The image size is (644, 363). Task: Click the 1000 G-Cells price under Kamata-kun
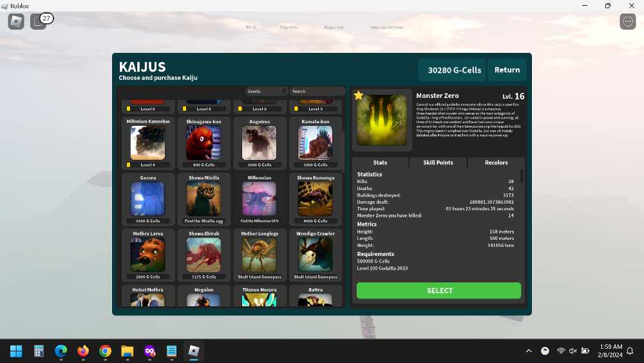[315, 165]
